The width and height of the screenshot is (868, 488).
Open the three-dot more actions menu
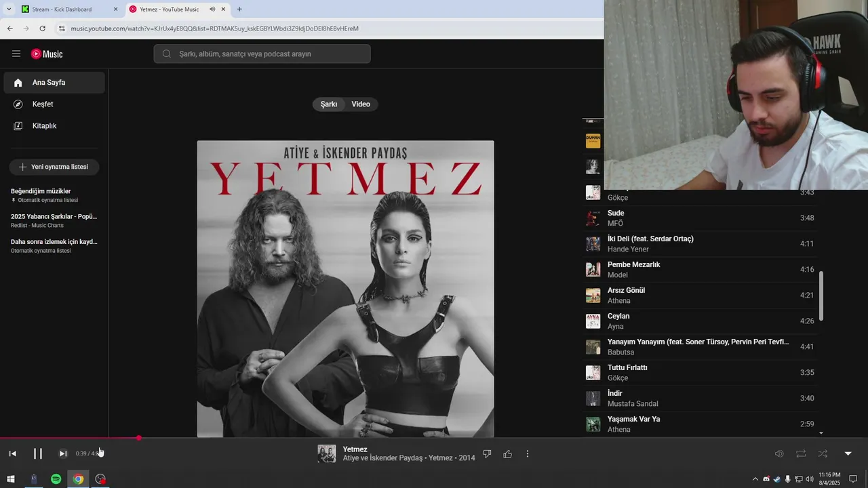click(x=528, y=454)
